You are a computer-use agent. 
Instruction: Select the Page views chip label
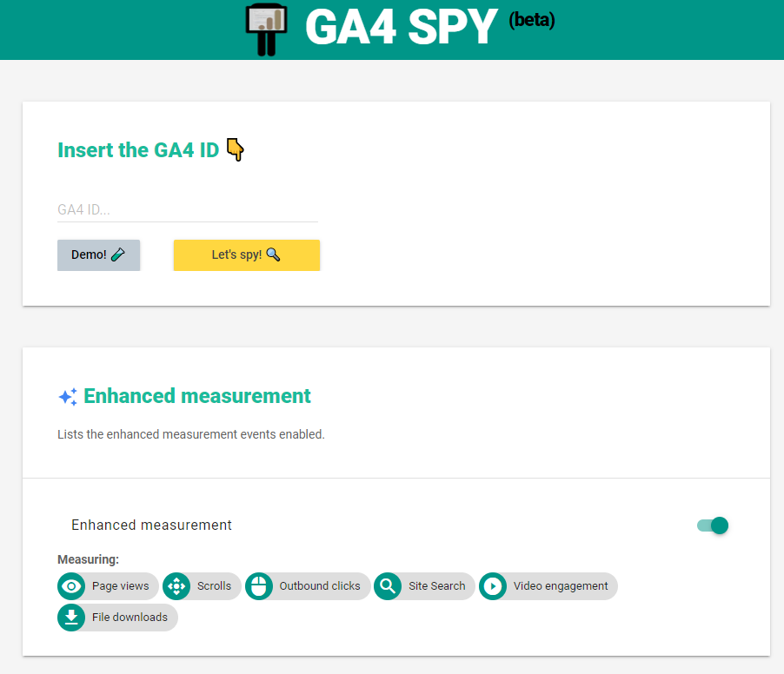pyautogui.click(x=121, y=586)
